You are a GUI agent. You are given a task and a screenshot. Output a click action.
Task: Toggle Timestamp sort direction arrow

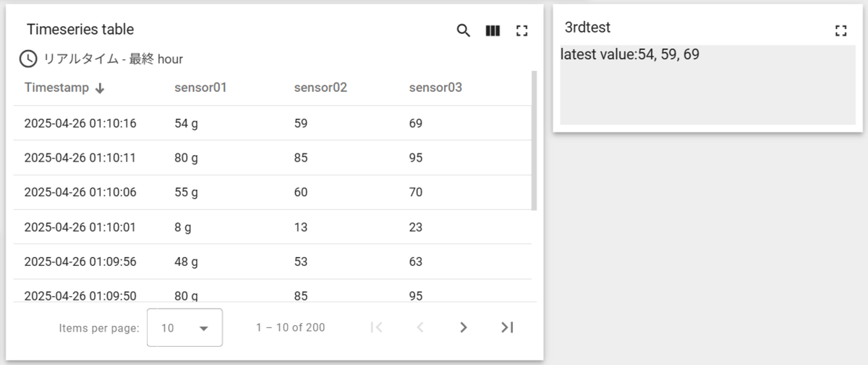click(x=100, y=88)
